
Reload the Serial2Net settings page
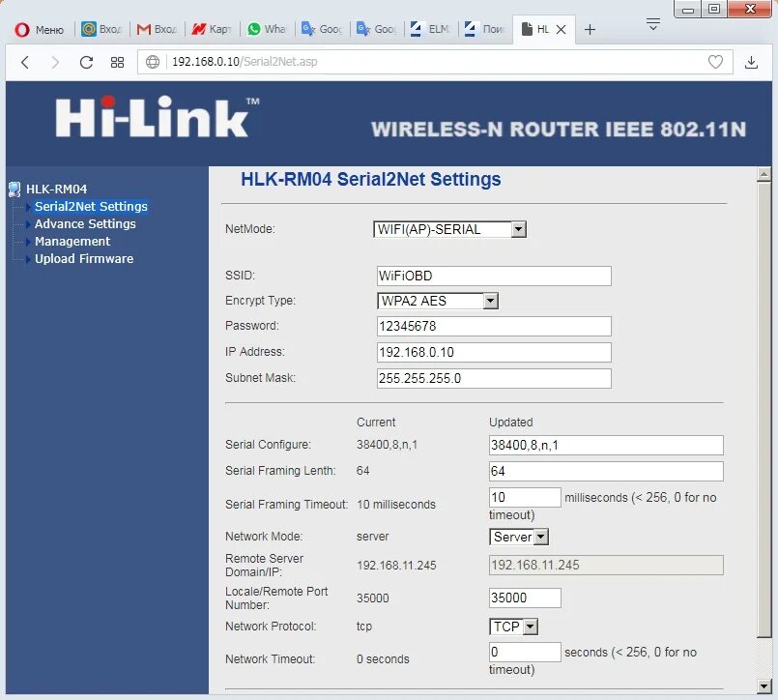[x=86, y=62]
